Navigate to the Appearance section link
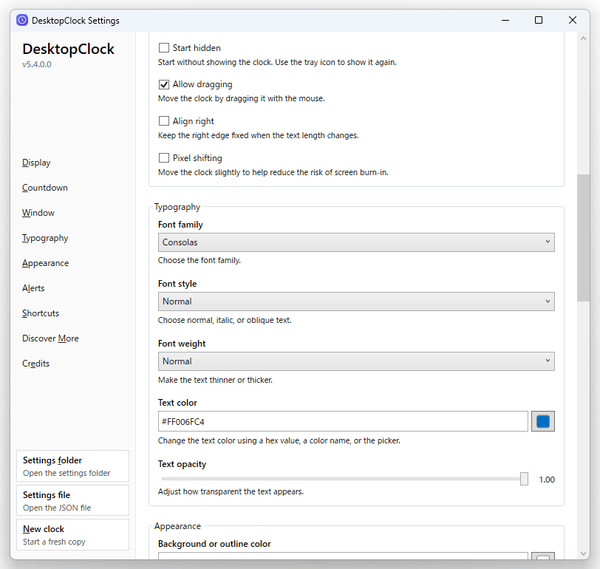The image size is (600, 569). pos(46,263)
